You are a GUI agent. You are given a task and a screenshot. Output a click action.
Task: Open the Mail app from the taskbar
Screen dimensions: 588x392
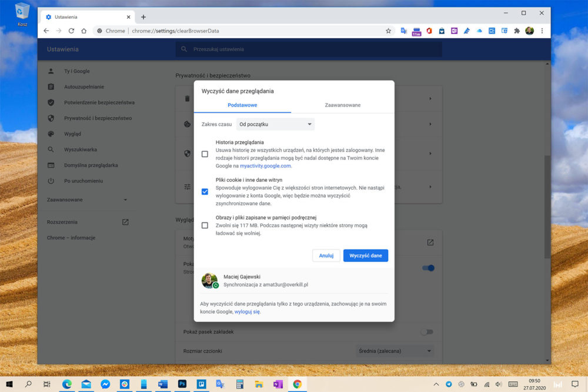pyautogui.click(x=86, y=384)
